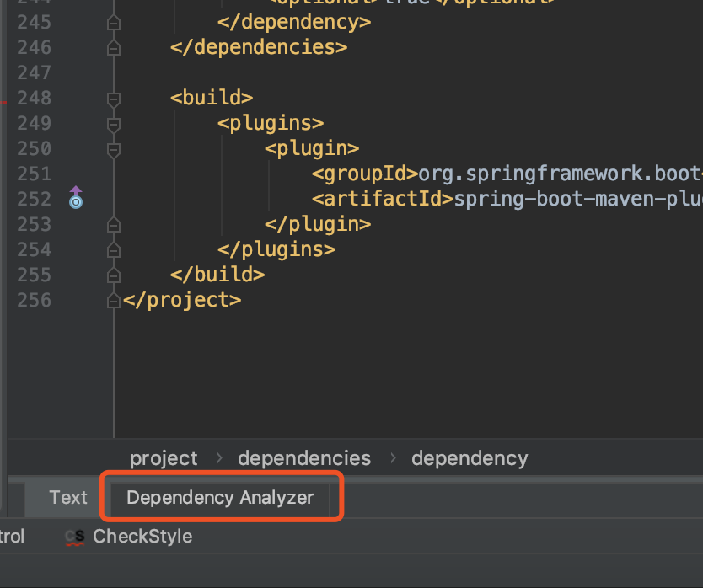Click gutter override icon on line 252
Viewport: 703px width, 588px height.
(76, 198)
